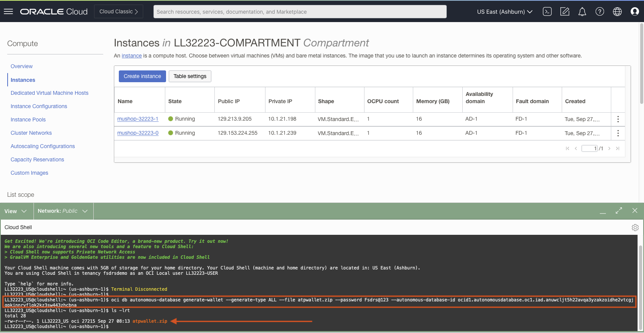Viewport: 644px width, 333px height.
Task: Expand the Cloud Shell View dropdown
Action: [16, 211]
